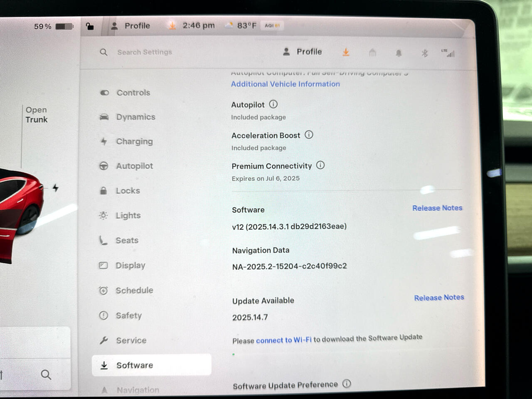Open Profile in the settings header
Viewport: 532px width, 399px height.
coord(303,52)
